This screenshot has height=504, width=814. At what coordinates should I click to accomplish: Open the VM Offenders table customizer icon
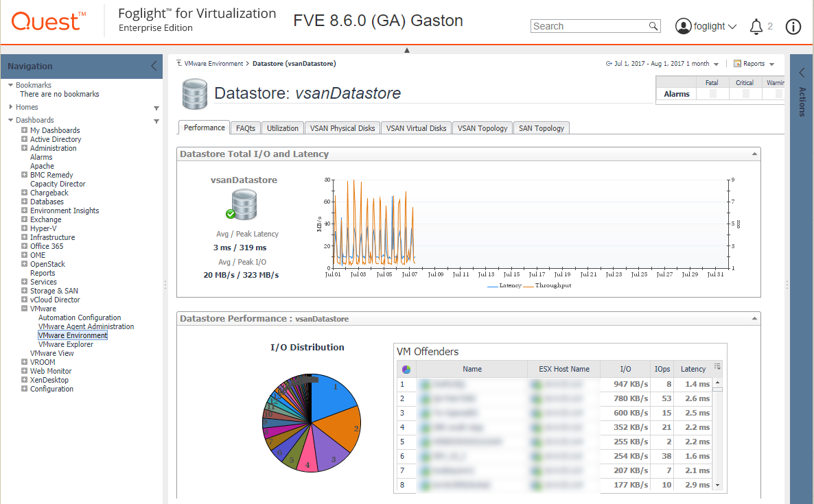click(x=717, y=367)
